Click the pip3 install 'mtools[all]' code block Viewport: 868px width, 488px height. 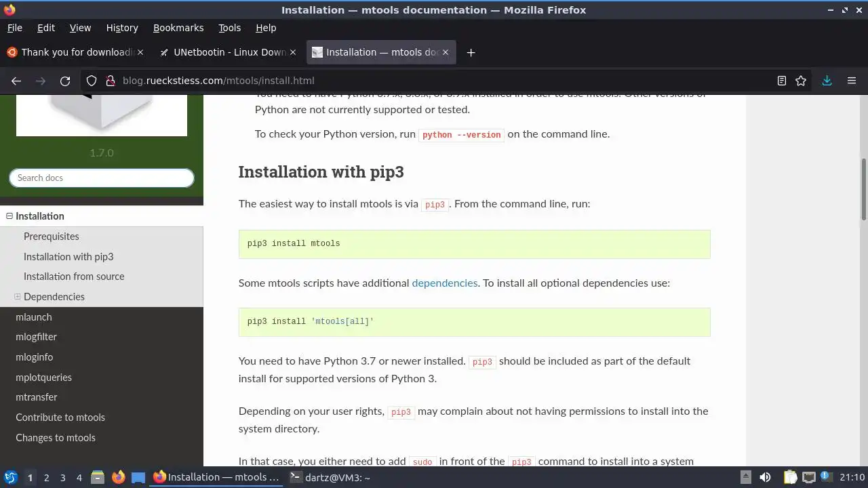(x=475, y=322)
